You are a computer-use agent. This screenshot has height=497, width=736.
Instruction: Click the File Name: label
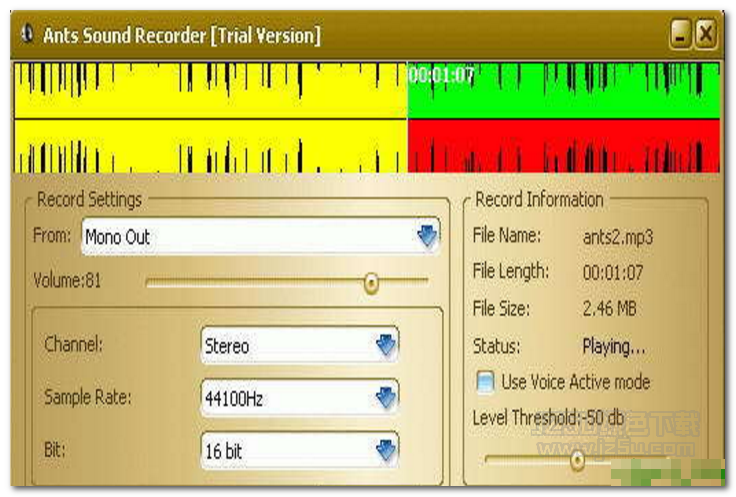click(507, 235)
